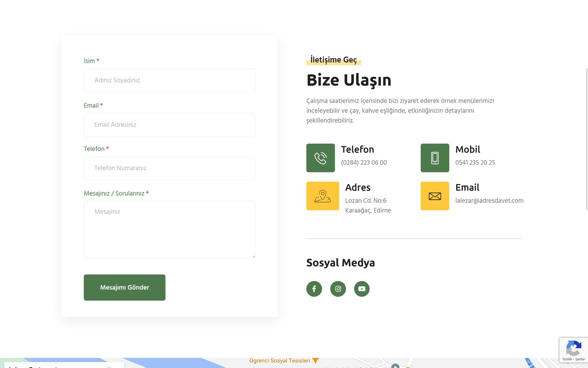
Task: Click the yellow Email envelope icon
Action: [435, 196]
